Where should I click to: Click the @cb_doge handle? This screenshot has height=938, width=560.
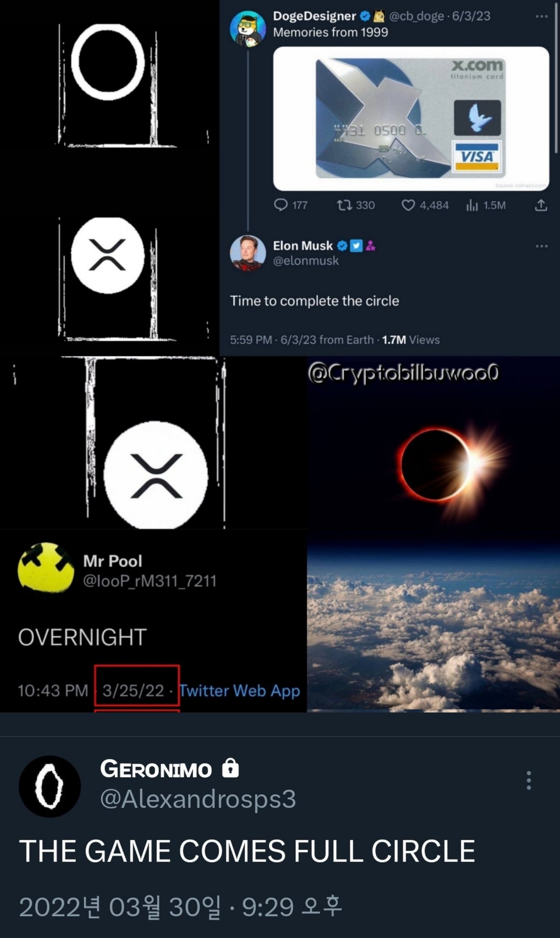(416, 16)
